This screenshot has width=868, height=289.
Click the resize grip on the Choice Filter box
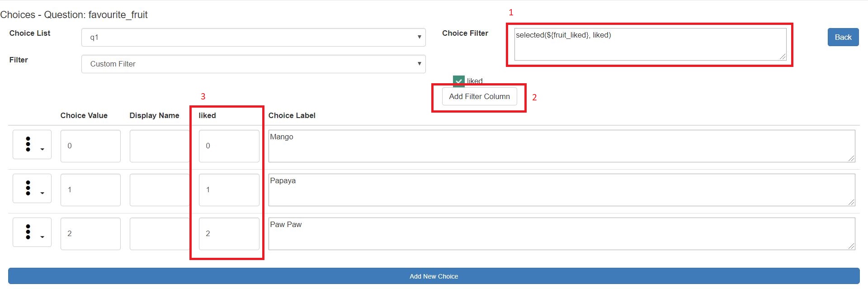783,57
